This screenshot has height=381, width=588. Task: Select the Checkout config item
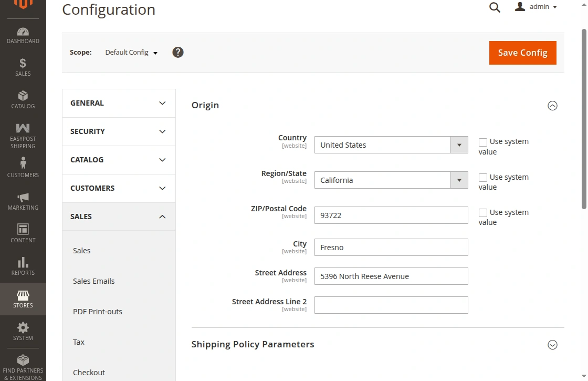(x=89, y=373)
